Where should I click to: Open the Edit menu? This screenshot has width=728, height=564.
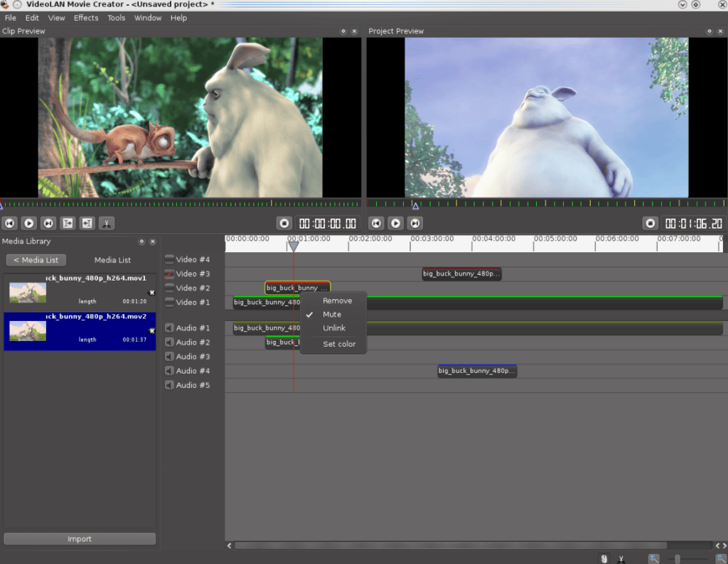coord(32,18)
